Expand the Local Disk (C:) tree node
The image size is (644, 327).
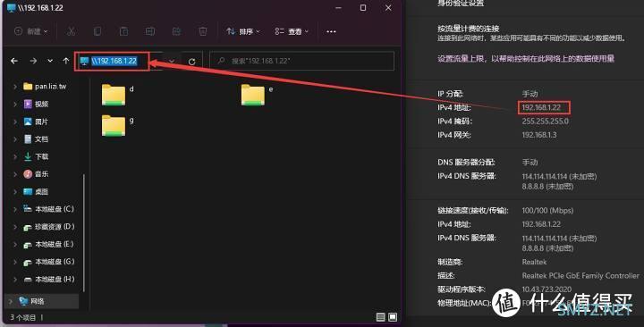pyautogui.click(x=15, y=209)
